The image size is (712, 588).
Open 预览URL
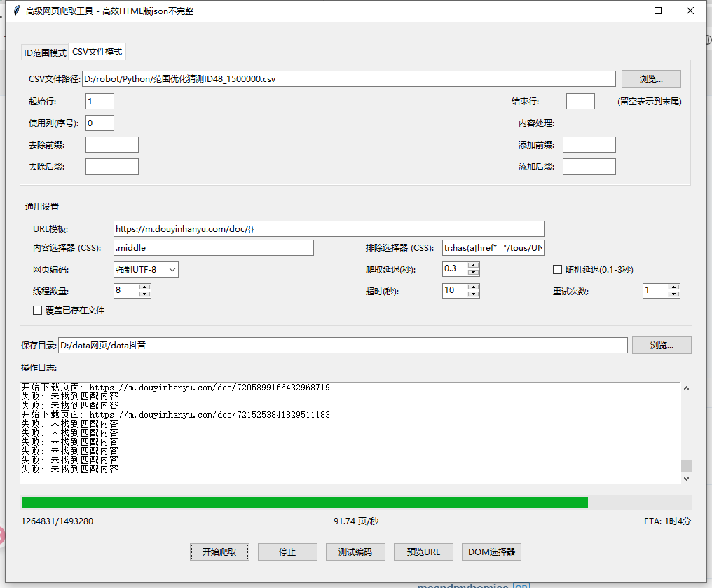pyautogui.click(x=423, y=552)
